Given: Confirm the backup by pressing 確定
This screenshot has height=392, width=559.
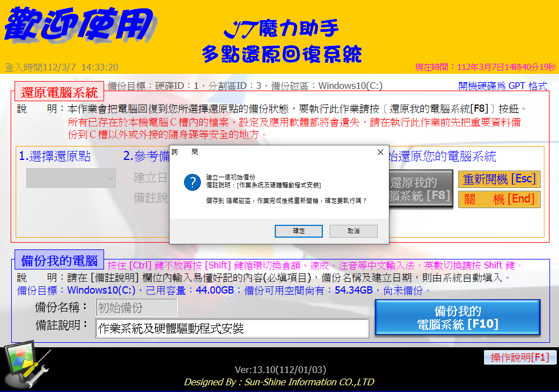Looking at the screenshot, I should (299, 231).
